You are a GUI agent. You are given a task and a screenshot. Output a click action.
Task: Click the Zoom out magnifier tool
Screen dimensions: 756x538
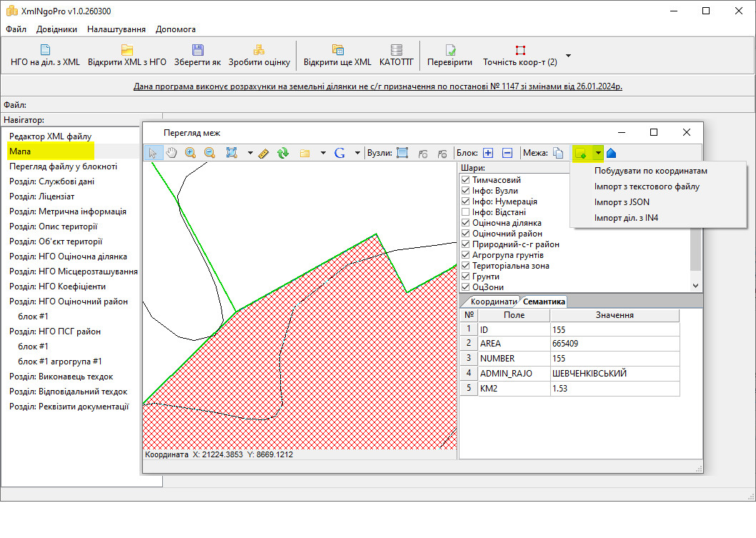[x=209, y=153]
